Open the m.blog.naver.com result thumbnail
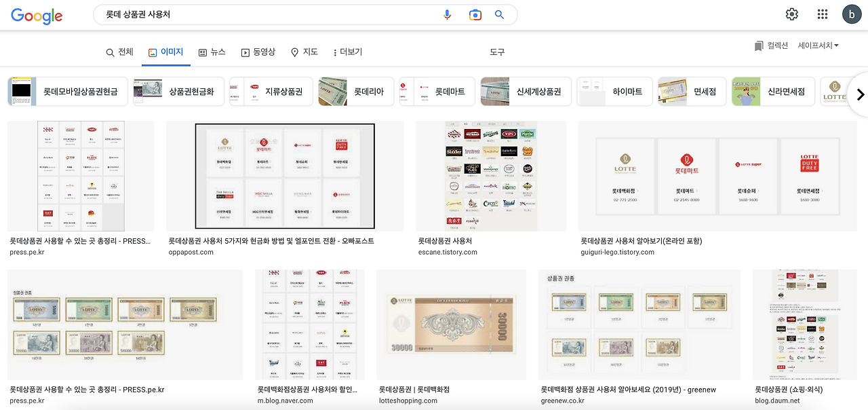The width and height of the screenshot is (868, 410). [x=310, y=324]
